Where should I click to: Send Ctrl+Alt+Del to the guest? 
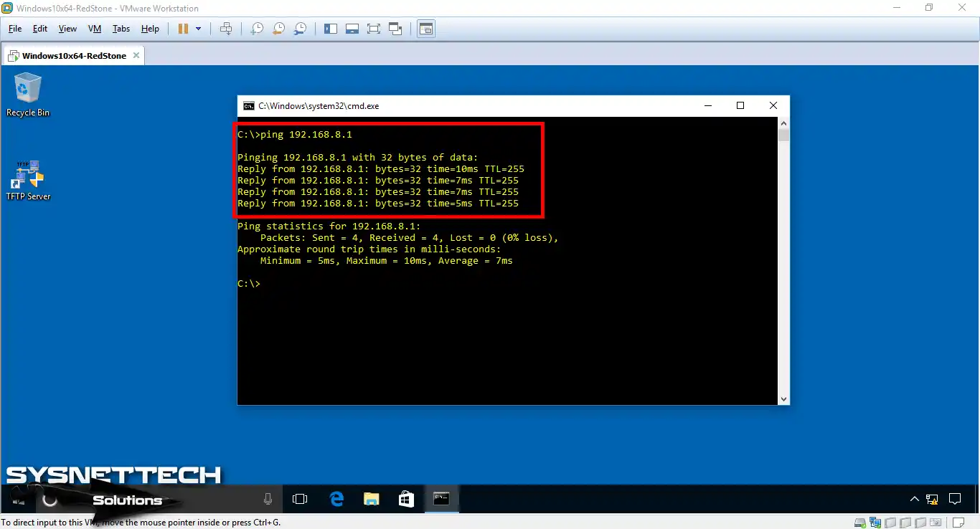[x=226, y=29]
